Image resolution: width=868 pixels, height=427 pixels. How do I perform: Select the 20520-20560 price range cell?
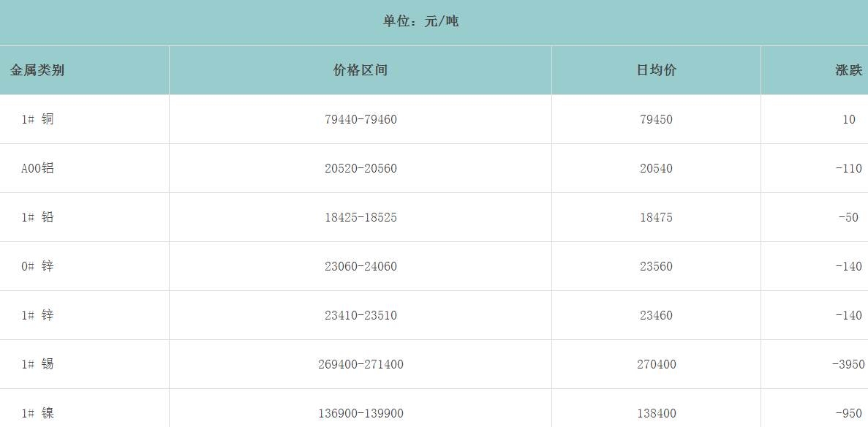click(361, 168)
